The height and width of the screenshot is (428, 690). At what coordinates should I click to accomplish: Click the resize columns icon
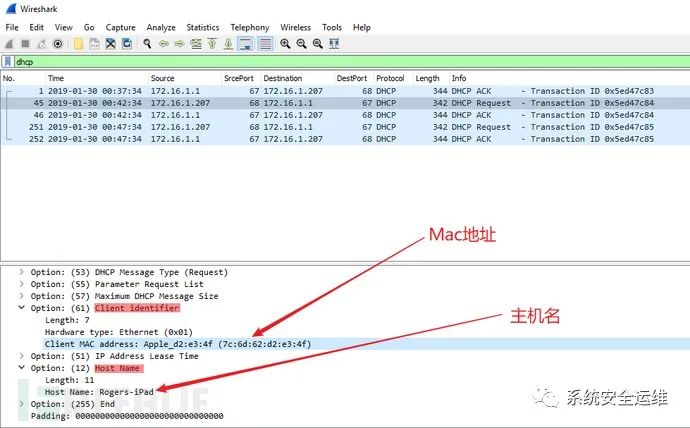334,44
